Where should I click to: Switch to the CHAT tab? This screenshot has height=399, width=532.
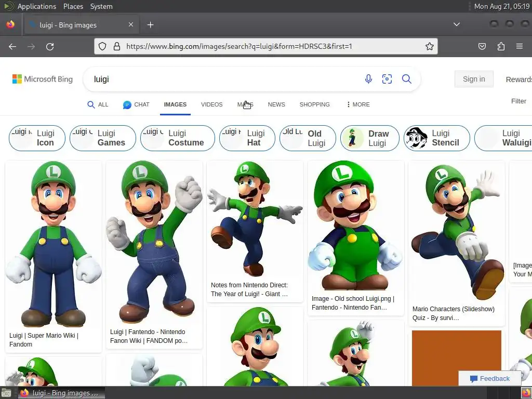tap(136, 104)
